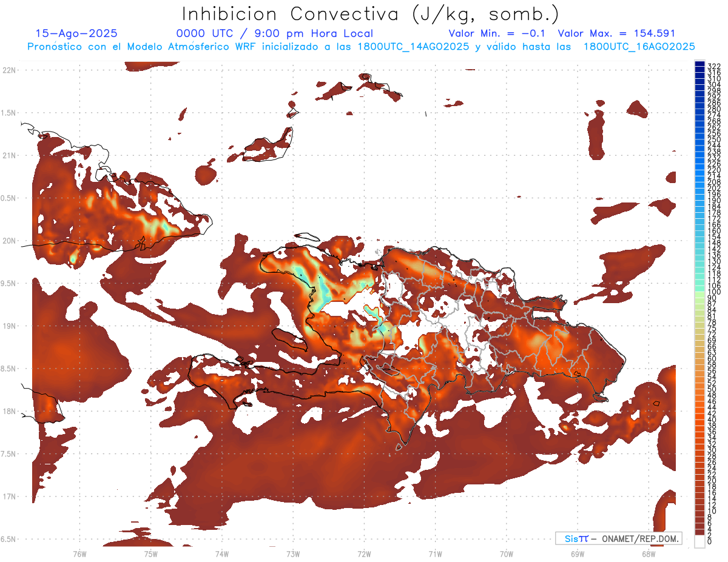This screenshot has height=562, width=728.
Task: Click the '1800UTC_16AGO2025' valid-until time
Action: coord(639,47)
